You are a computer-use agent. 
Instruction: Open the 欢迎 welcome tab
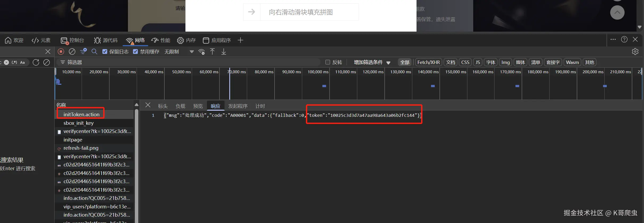coord(14,40)
